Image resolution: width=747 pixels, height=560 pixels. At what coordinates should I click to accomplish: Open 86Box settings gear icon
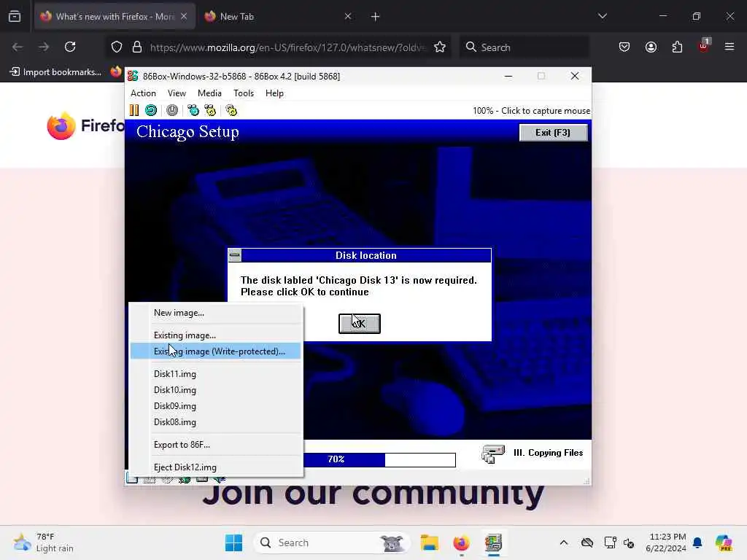pos(231,111)
